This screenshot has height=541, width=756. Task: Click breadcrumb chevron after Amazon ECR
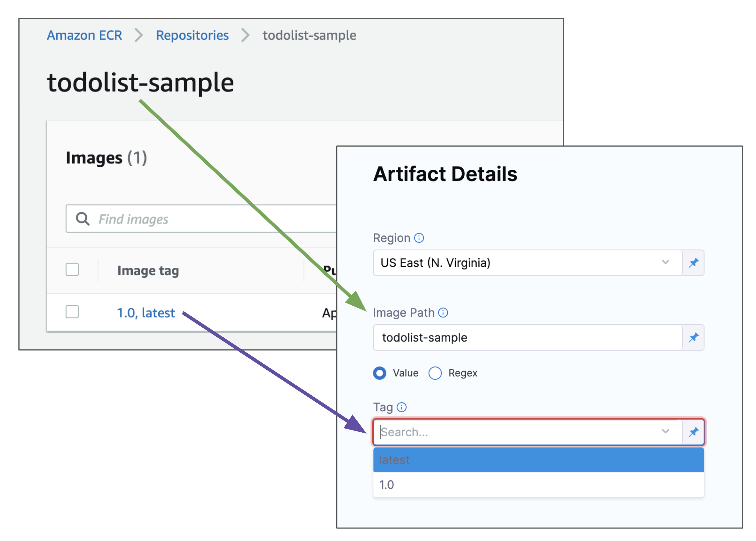(x=139, y=35)
